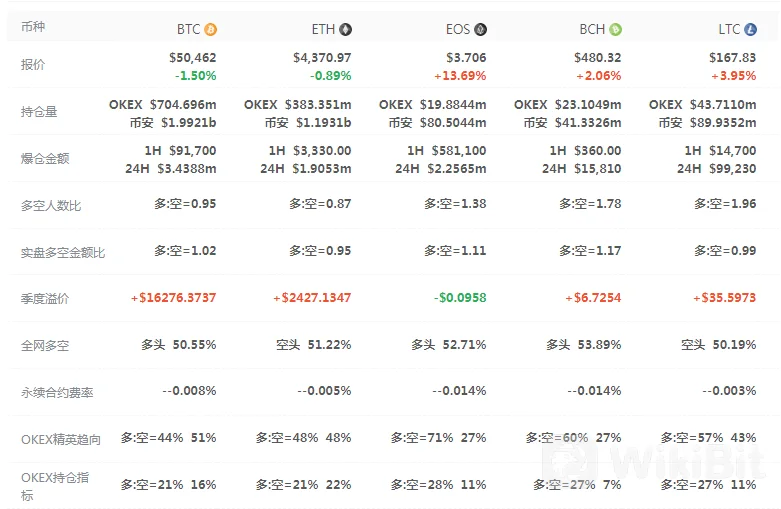Click the orange Bitcoin coin icon

(x=211, y=30)
